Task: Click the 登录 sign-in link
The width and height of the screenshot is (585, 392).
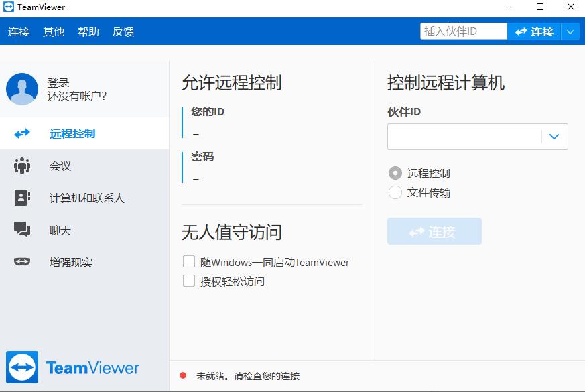Action: point(58,82)
